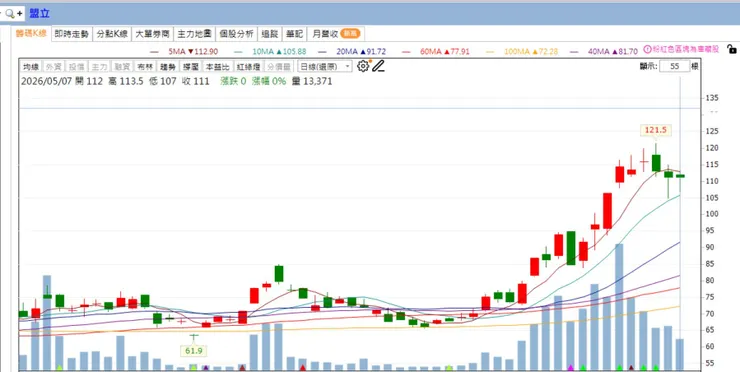Click the magnifier search icon beside 盟立
Image resolution: width=740 pixels, height=372 pixels.
(9, 13)
